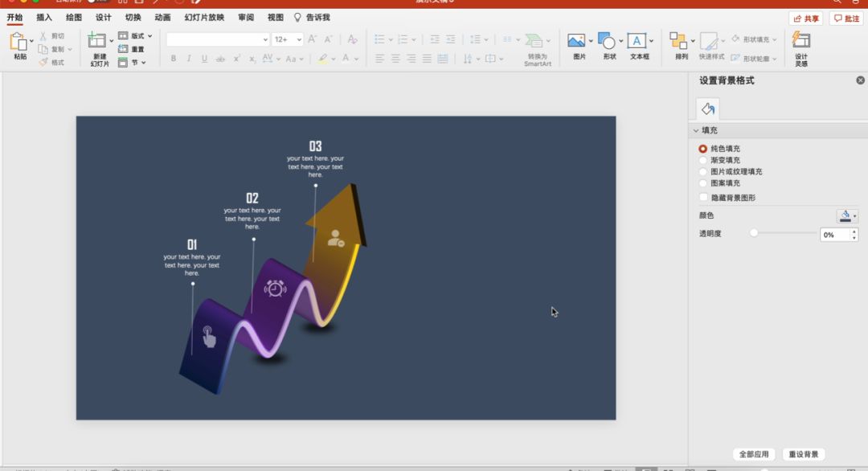Apply strikethrough formatting
Image resolution: width=868 pixels, height=471 pixels.
tap(220, 59)
